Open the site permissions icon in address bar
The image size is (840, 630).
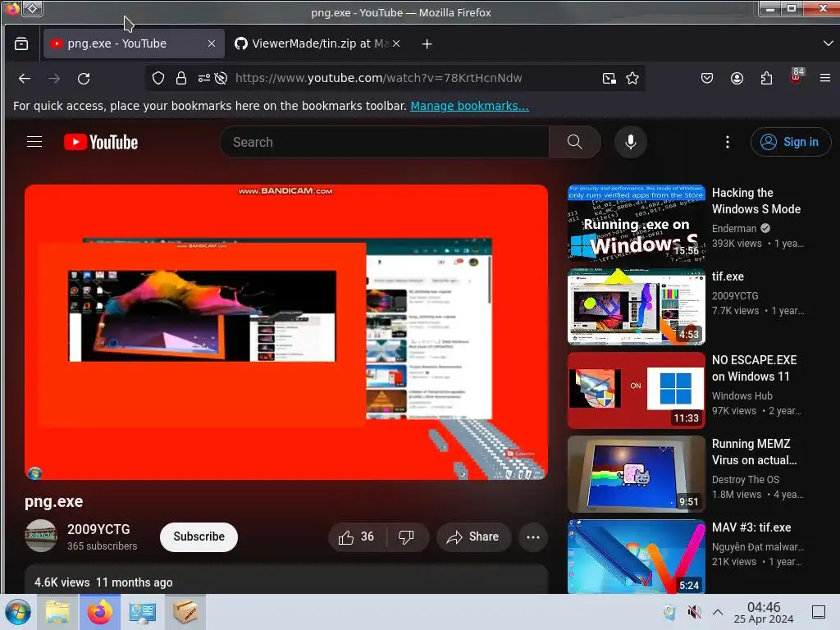[203, 78]
